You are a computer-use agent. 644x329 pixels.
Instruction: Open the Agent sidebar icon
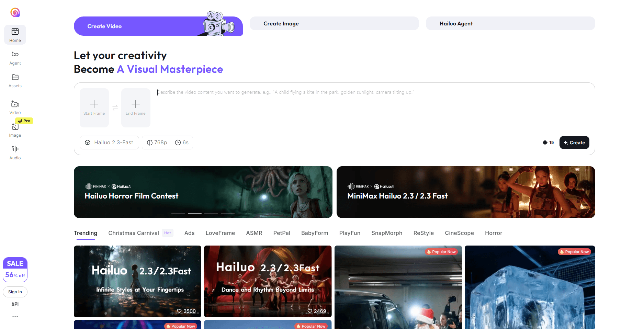[x=15, y=54]
